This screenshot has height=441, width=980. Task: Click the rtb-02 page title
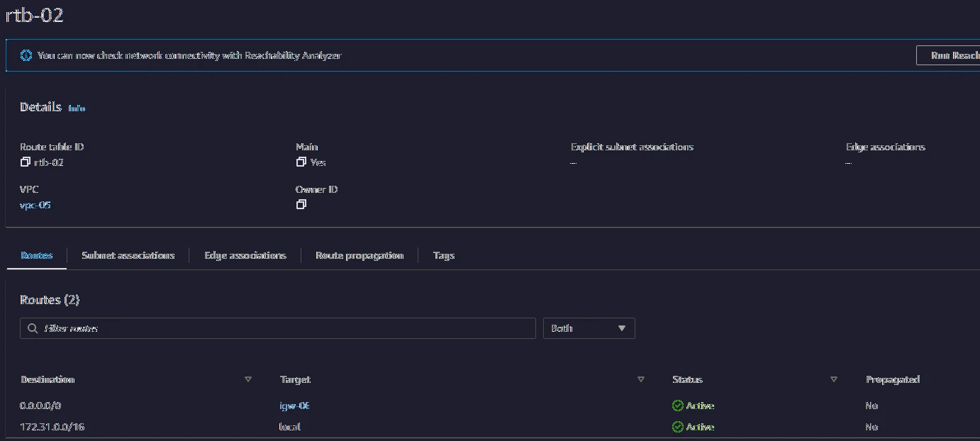coord(34,15)
